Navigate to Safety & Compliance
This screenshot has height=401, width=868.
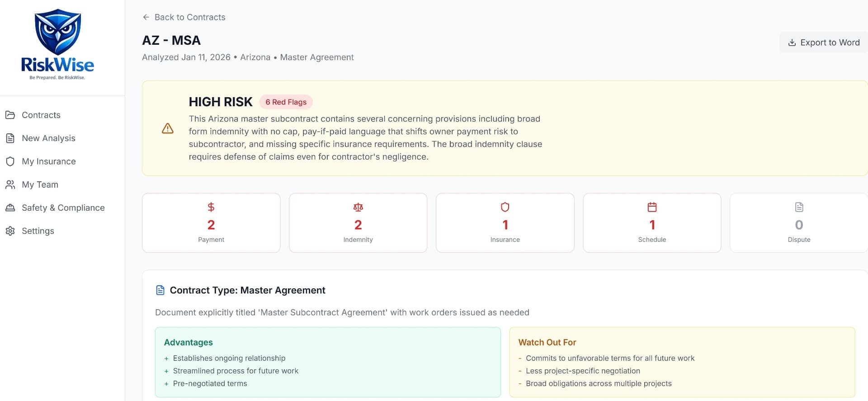point(62,208)
